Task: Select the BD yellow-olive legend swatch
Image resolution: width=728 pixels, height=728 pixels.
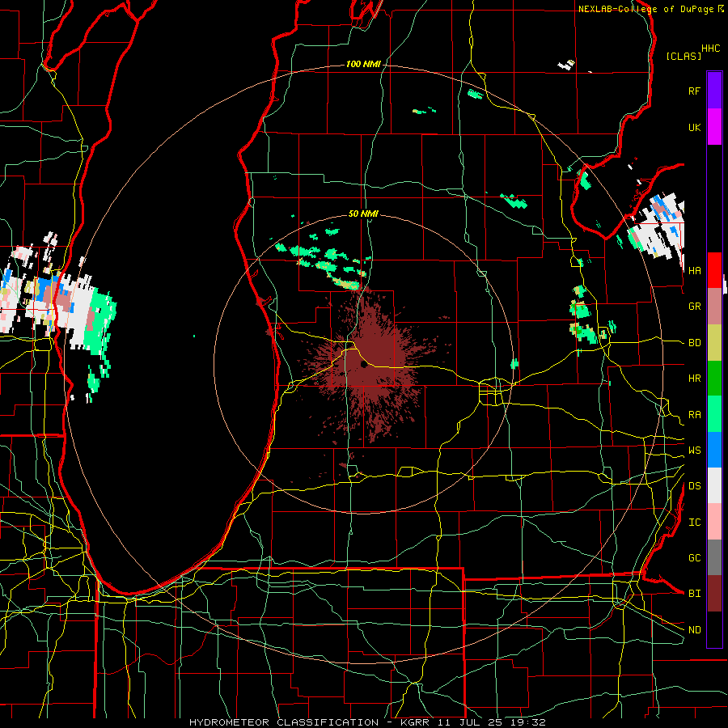Action: [714, 343]
